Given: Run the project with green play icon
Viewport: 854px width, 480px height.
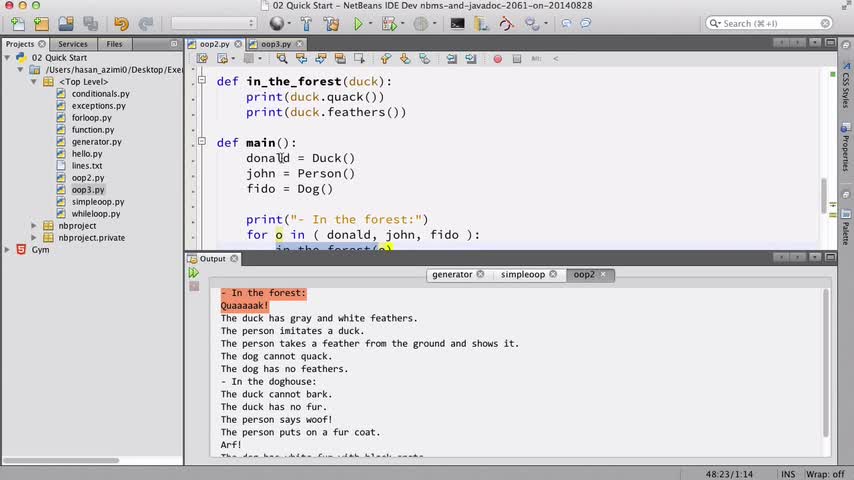Looking at the screenshot, I should (x=358, y=23).
